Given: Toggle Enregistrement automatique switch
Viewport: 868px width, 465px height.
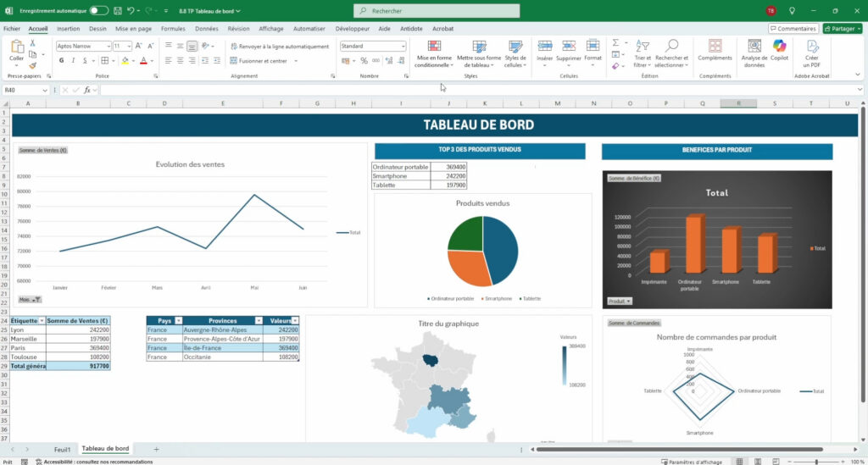Looking at the screenshot, I should pyautogui.click(x=98, y=11).
